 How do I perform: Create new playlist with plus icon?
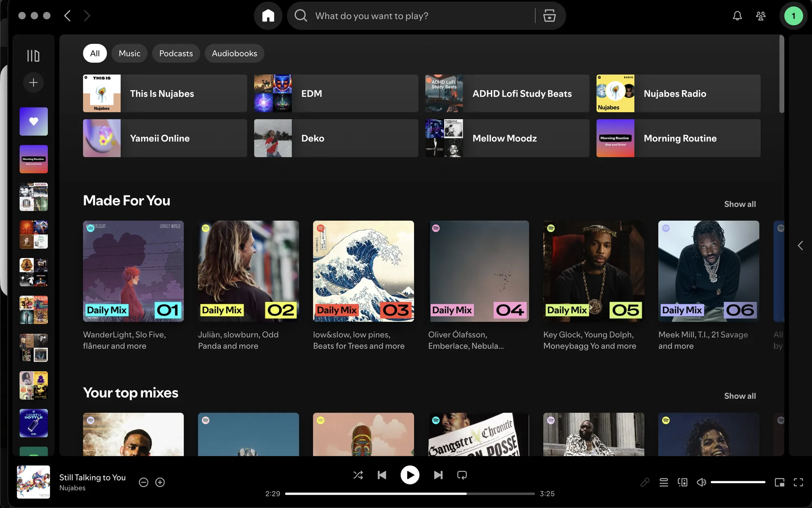click(33, 82)
